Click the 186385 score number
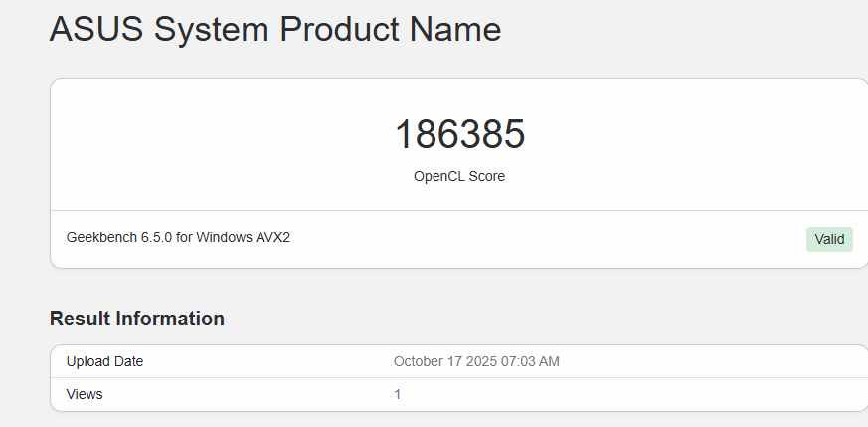This screenshot has height=427, width=868. [x=459, y=135]
